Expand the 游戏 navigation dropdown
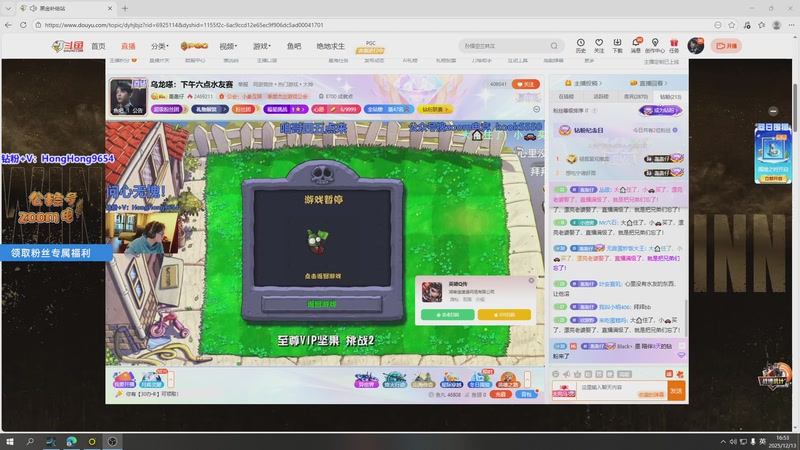800x450 pixels. point(262,46)
